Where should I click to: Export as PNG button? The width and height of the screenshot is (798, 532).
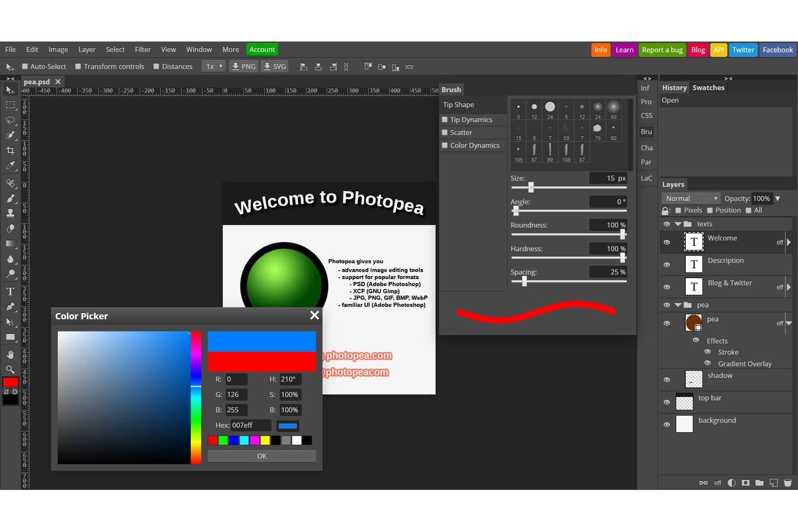243,66
